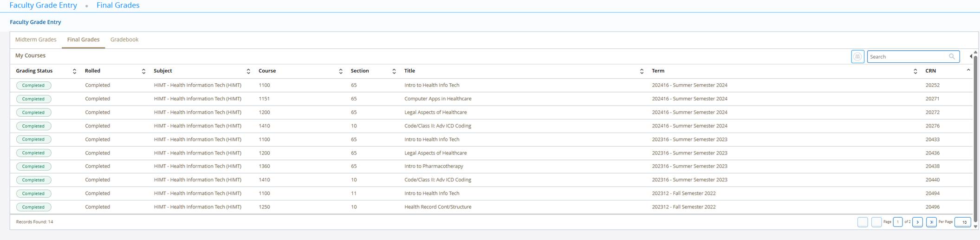Sort by Grading Status column arrows
The image size is (980, 240).
[x=74, y=71]
